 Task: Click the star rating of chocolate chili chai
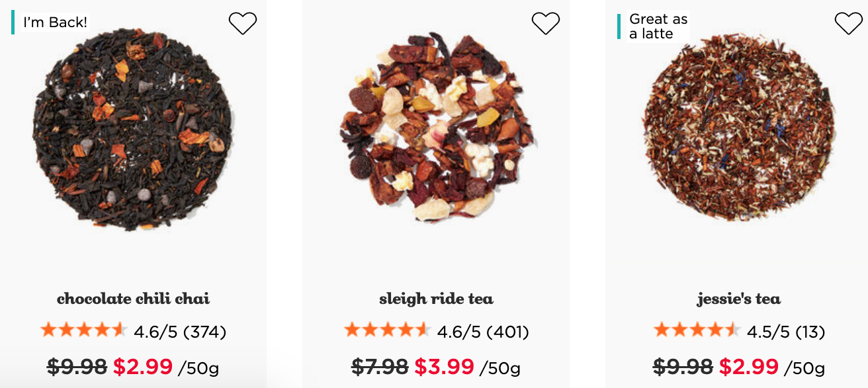coord(83,330)
